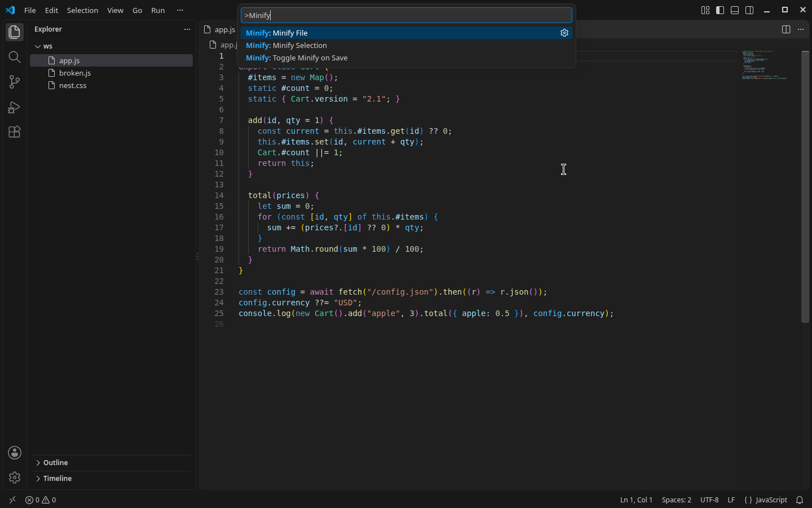Show errors and warnings problems count
This screenshot has height=508, width=812.
[41, 500]
